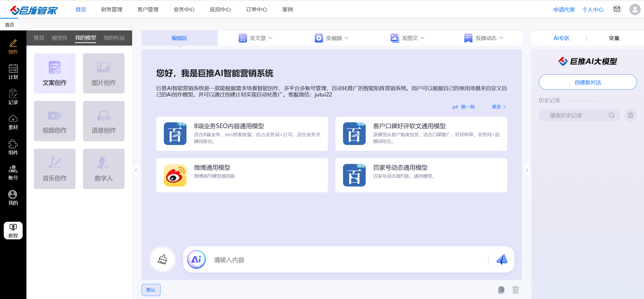Delete history with the trash icon
Viewport: 644px width, 299px height.
point(630,115)
